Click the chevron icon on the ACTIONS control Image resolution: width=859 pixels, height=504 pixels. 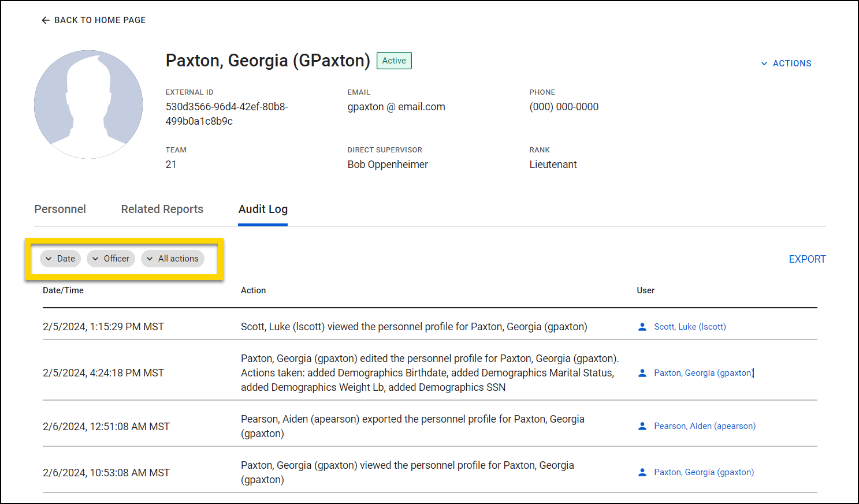[x=764, y=64]
